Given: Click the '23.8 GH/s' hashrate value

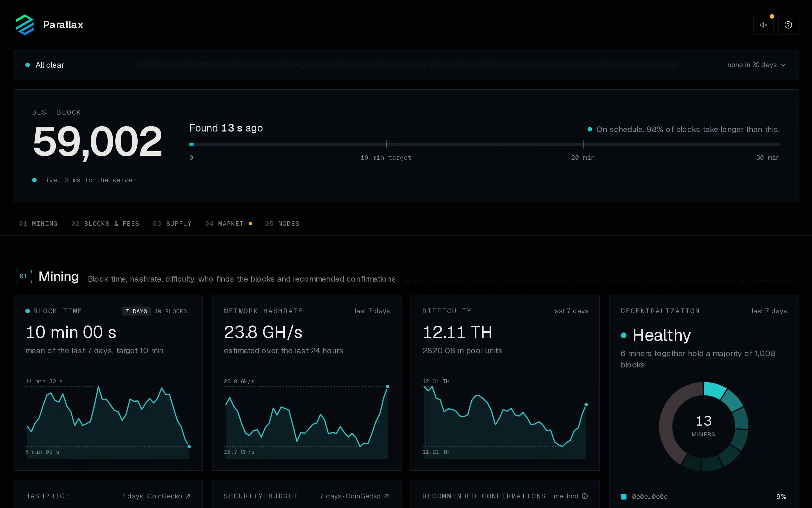Looking at the screenshot, I should tap(263, 332).
